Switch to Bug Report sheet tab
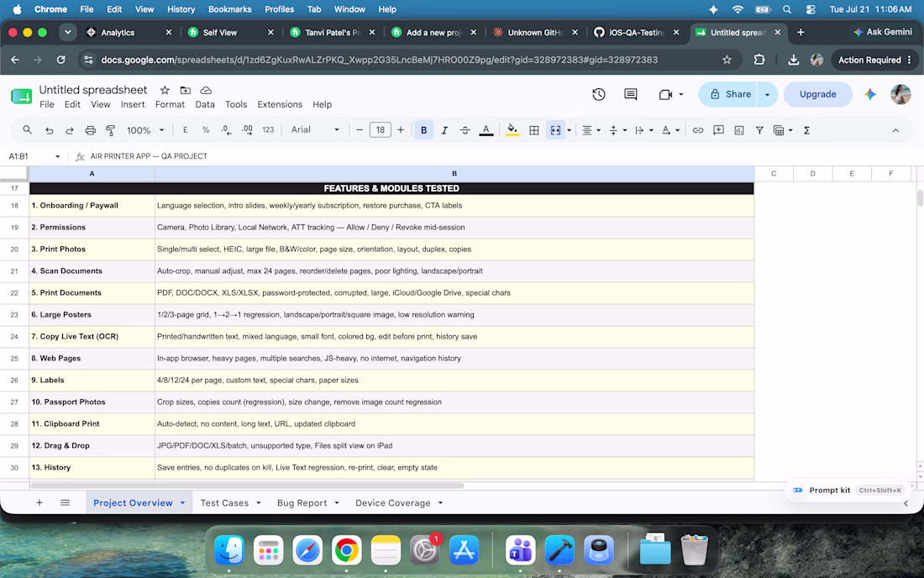 [x=302, y=503]
